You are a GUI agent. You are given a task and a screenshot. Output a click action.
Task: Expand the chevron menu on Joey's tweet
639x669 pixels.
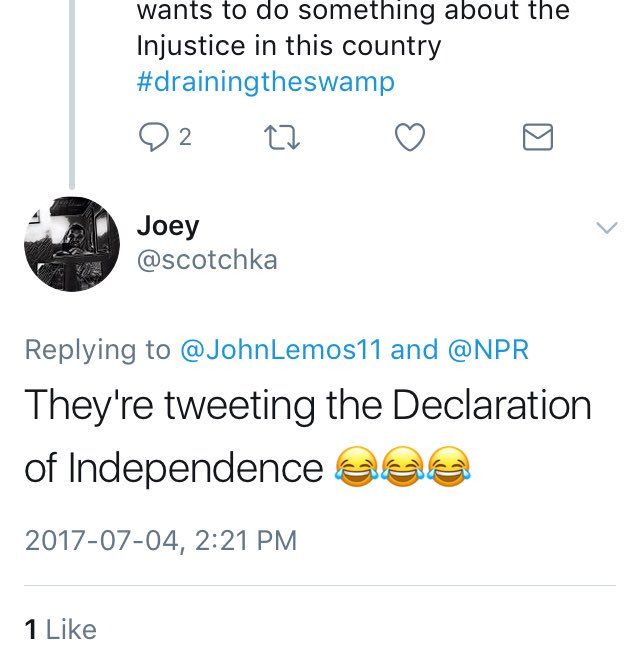pos(607,228)
